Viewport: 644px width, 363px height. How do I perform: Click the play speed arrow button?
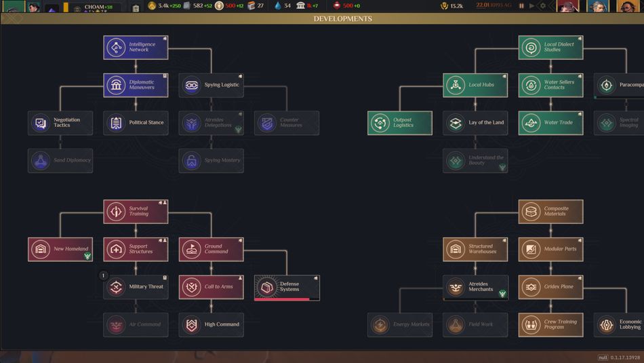coord(532,5)
